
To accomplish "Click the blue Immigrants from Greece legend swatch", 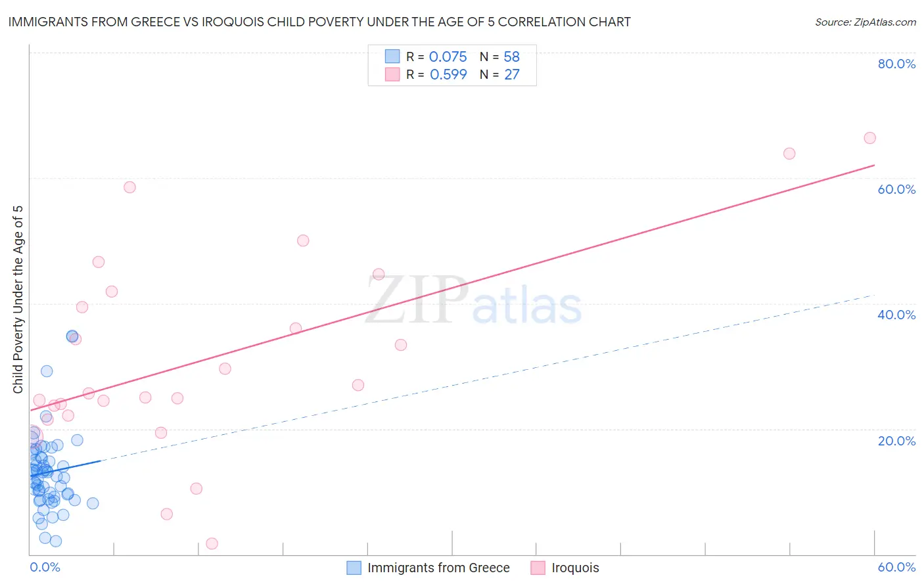I will pyautogui.click(x=354, y=568).
